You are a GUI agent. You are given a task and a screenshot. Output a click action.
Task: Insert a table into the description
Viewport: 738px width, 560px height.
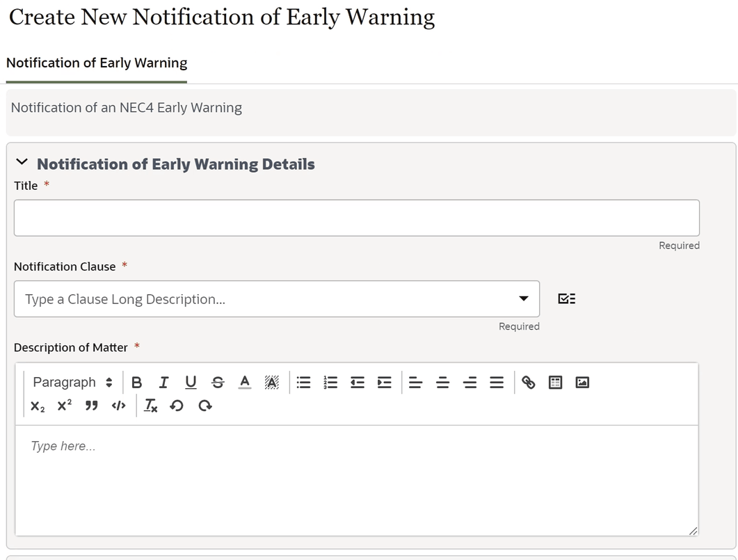[x=554, y=382]
